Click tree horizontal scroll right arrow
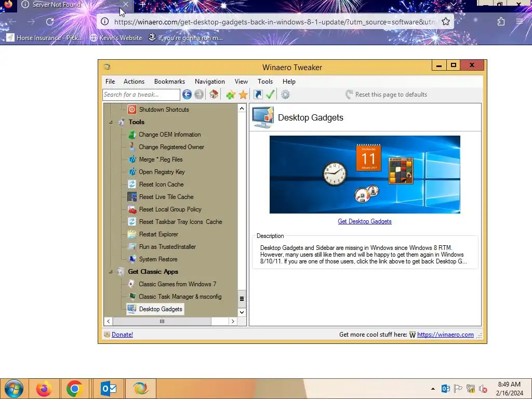 click(x=233, y=321)
